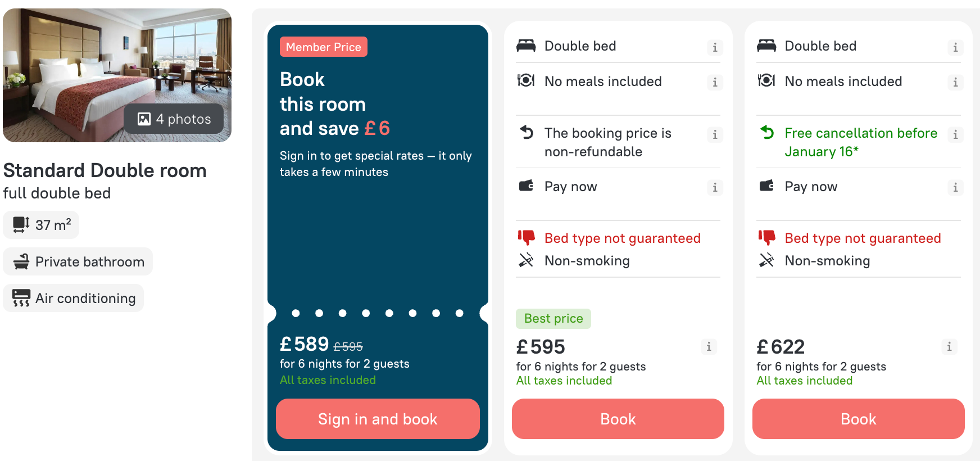Screen dimensions: 980x461
Task: Show info for £622 Double bed
Action: 955,47
